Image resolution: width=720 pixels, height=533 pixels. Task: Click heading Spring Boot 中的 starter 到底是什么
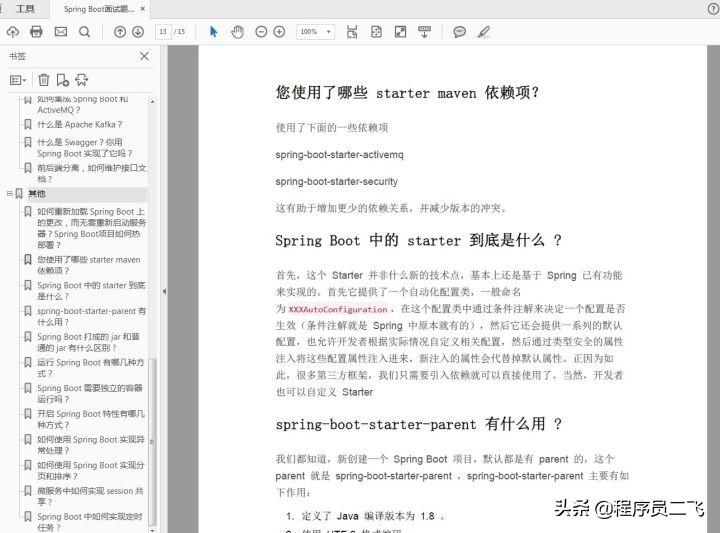click(x=418, y=240)
